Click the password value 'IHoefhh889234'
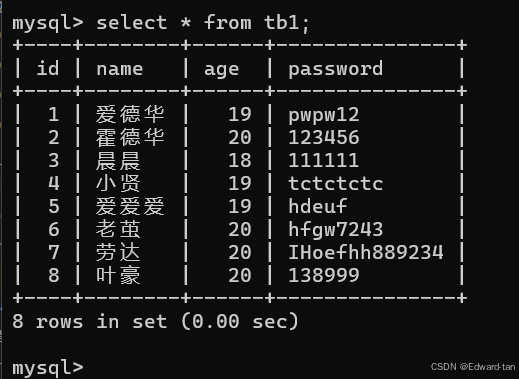Image resolution: width=519 pixels, height=379 pixels. (x=366, y=252)
